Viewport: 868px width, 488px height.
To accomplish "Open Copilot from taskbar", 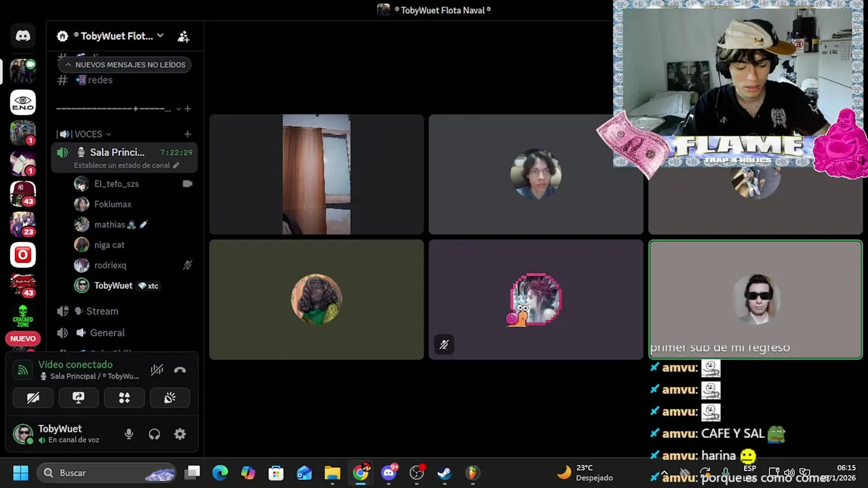I will (248, 472).
